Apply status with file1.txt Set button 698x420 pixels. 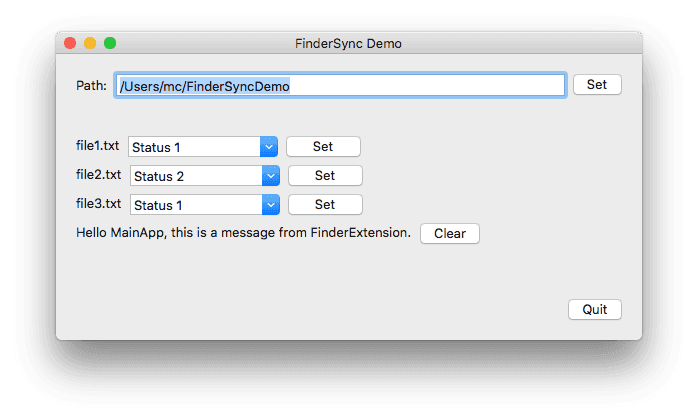pos(323,146)
